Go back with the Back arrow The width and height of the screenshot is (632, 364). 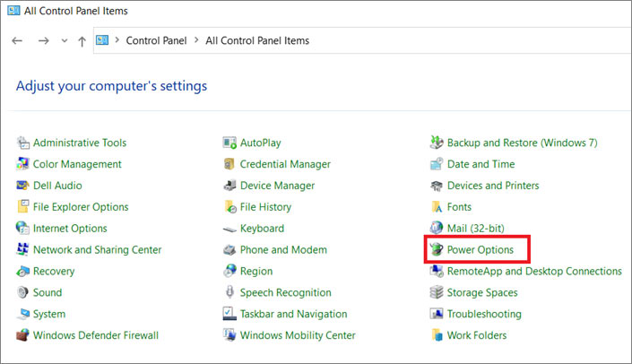17,40
